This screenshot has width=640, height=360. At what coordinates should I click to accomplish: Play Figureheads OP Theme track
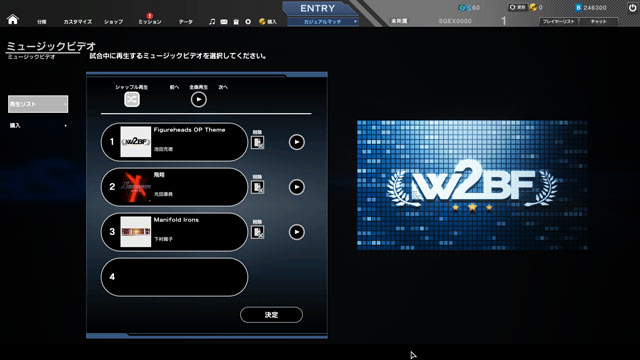pos(297,142)
